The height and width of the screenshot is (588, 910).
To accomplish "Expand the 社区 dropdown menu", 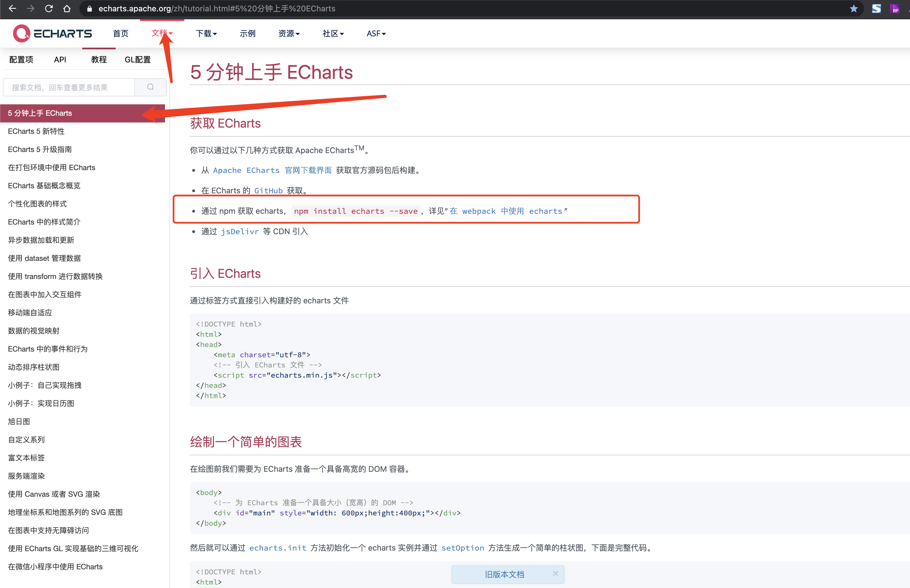I will (333, 34).
